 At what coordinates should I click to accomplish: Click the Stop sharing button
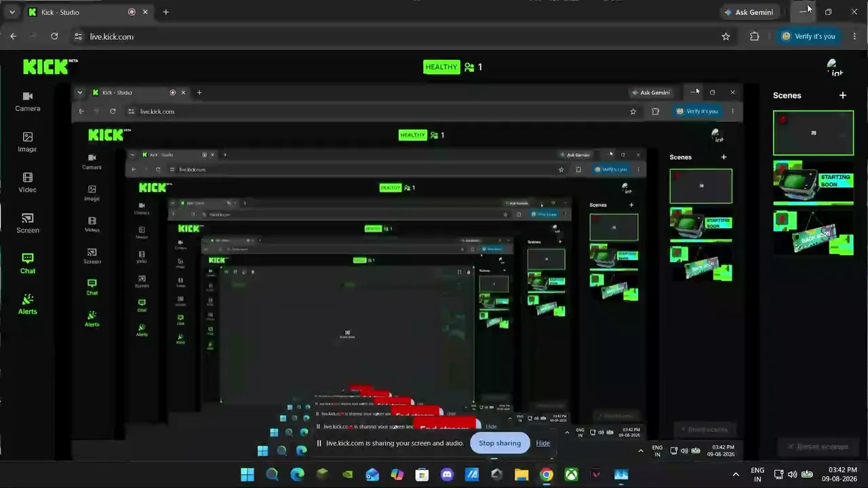500,443
